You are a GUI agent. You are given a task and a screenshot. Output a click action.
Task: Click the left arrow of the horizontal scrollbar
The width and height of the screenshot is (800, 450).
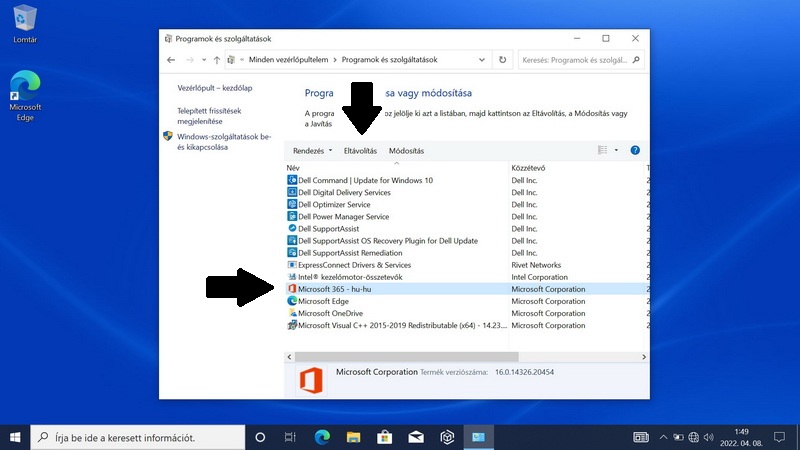(289, 357)
